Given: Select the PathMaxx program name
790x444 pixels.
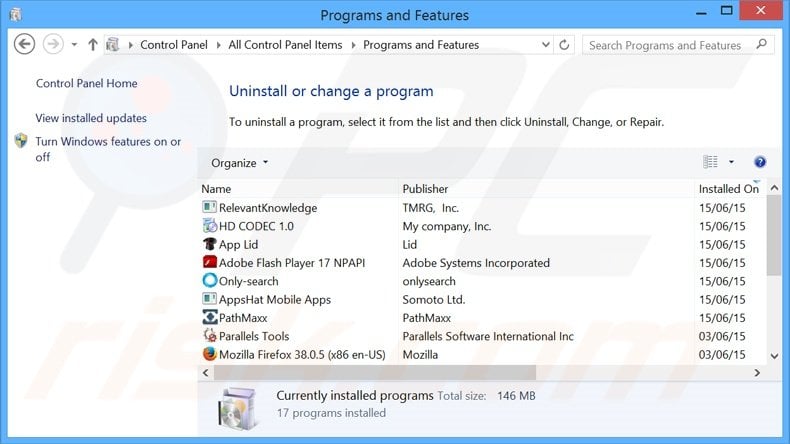Looking at the screenshot, I should click(243, 318).
